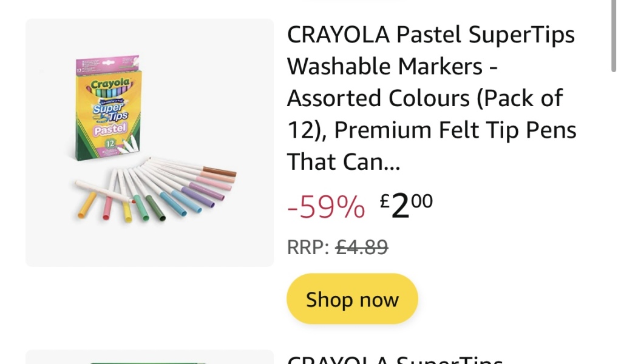Viewport: 621px width, 364px height.
Task: Open the CRAYOLA Pastel SuperTips product title
Action: [x=431, y=35]
